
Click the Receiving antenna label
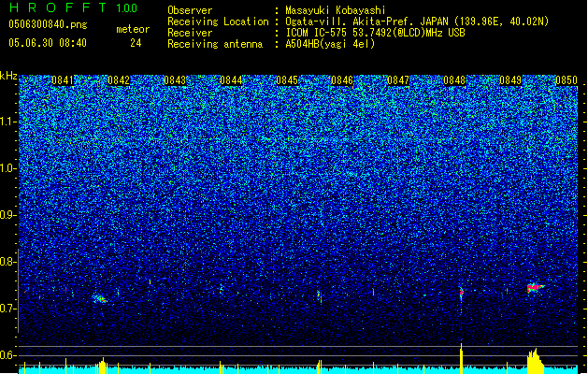(215, 44)
